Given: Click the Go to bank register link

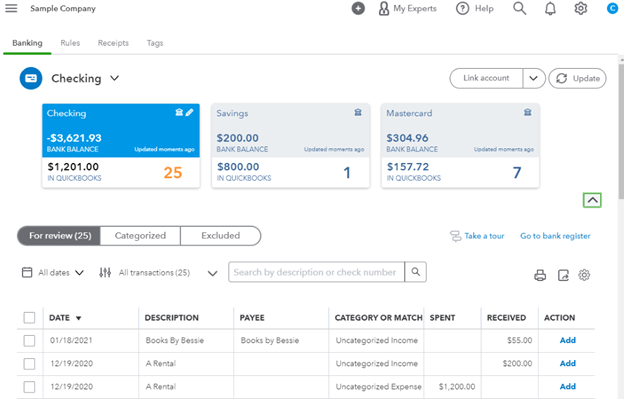Looking at the screenshot, I should [x=555, y=236].
